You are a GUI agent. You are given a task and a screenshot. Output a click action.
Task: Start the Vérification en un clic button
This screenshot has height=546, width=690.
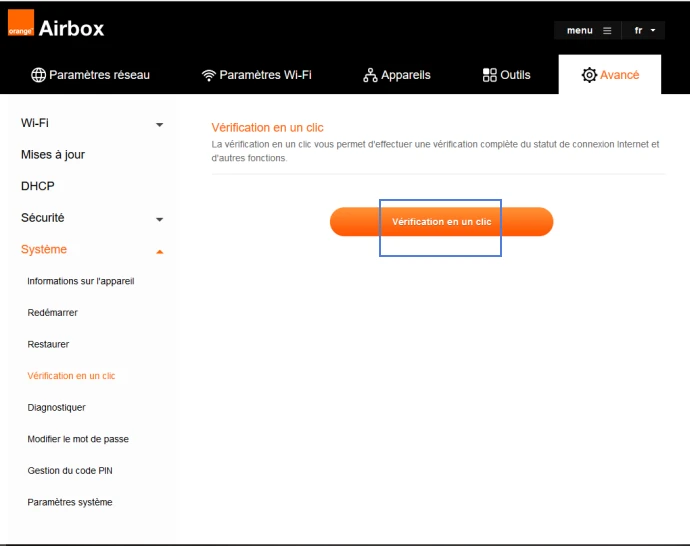click(x=441, y=222)
